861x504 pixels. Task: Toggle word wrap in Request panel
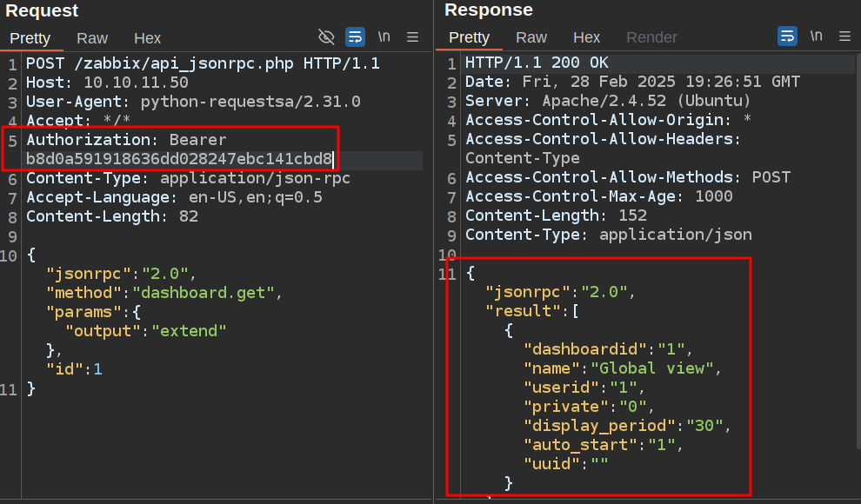355,36
